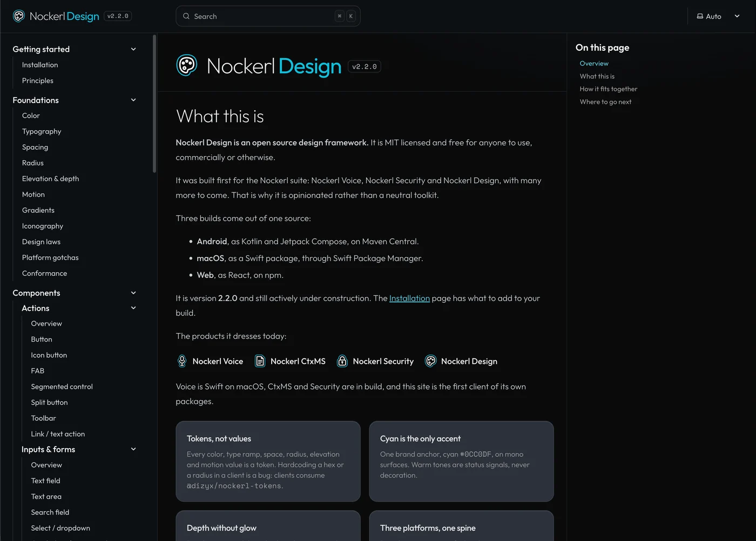Go to the Color foundations page
This screenshot has width=756, height=541.
coord(31,116)
